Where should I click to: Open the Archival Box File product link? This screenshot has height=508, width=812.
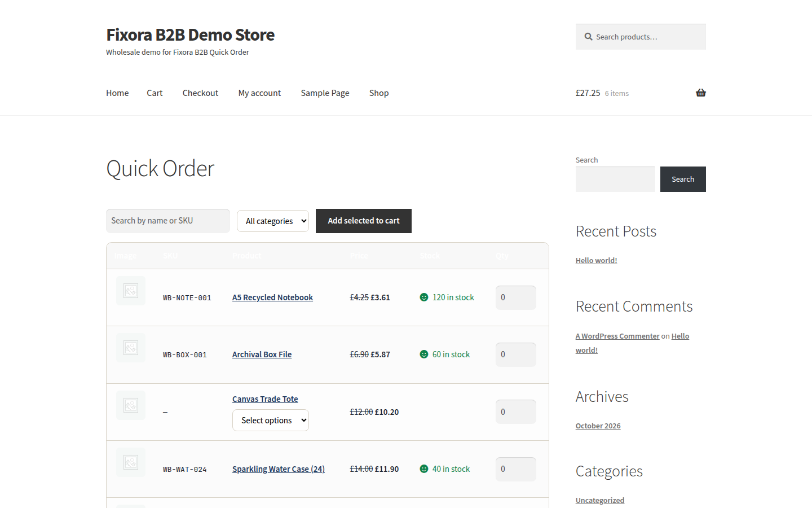[x=262, y=354]
